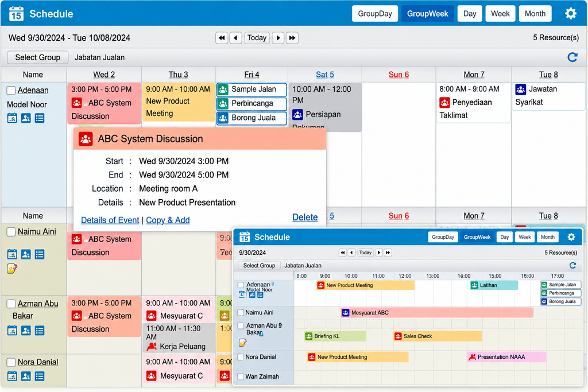
Task: Switch to Month view in main Schedule header
Action: coord(535,14)
